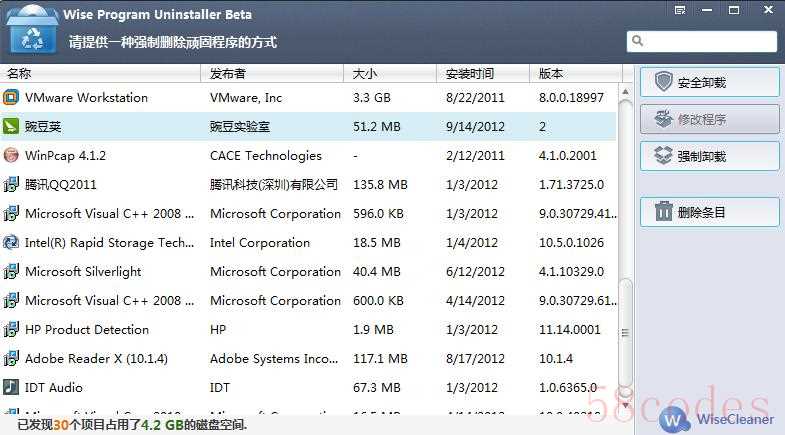This screenshot has width=785, height=435.
Task: Sort list by 安装时间 column header
Action: 482,74
